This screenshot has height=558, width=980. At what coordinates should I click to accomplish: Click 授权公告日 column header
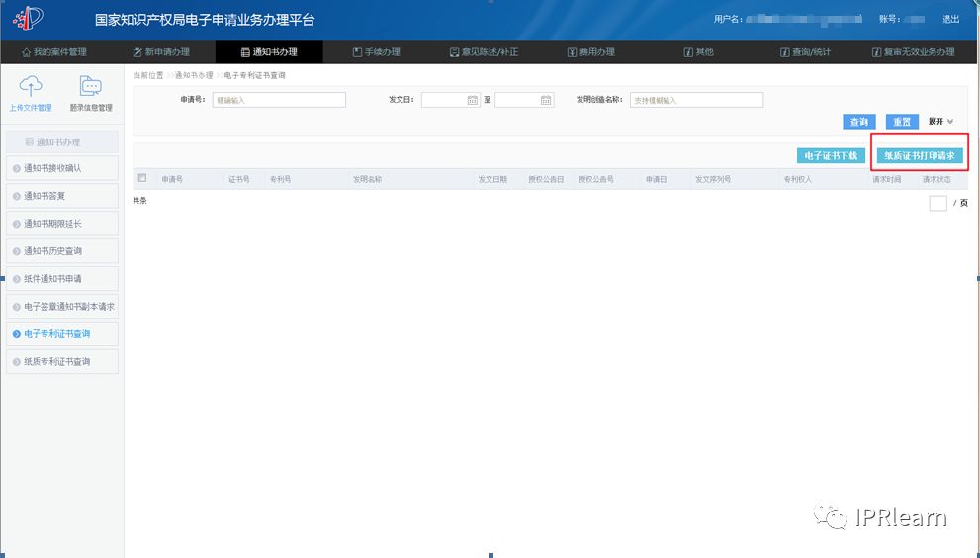(x=546, y=179)
